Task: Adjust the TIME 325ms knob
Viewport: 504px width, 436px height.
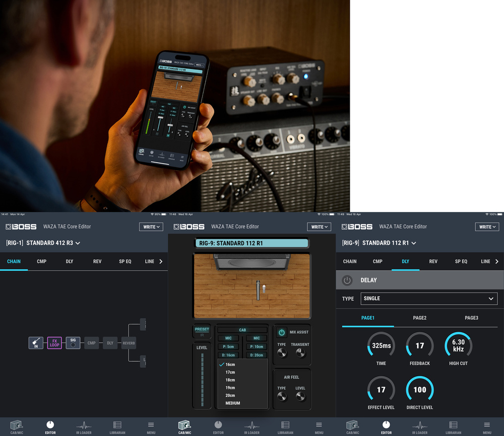Action: pos(381,345)
